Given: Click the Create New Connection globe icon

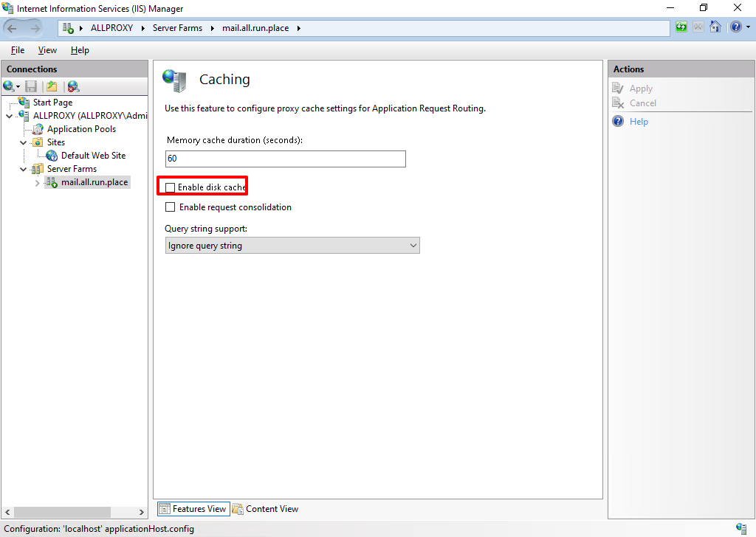Looking at the screenshot, I should [x=9, y=86].
